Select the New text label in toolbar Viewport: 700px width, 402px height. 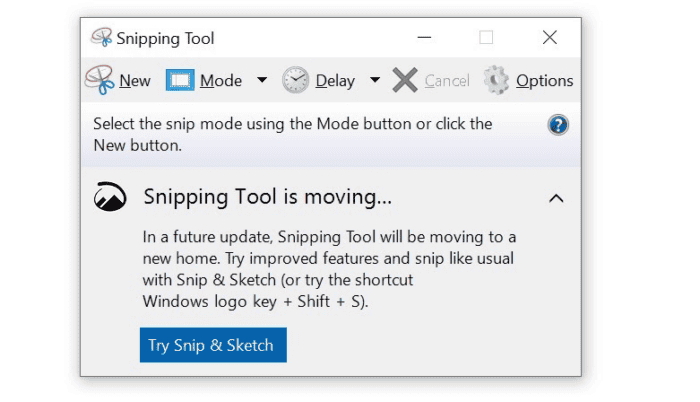(135, 81)
